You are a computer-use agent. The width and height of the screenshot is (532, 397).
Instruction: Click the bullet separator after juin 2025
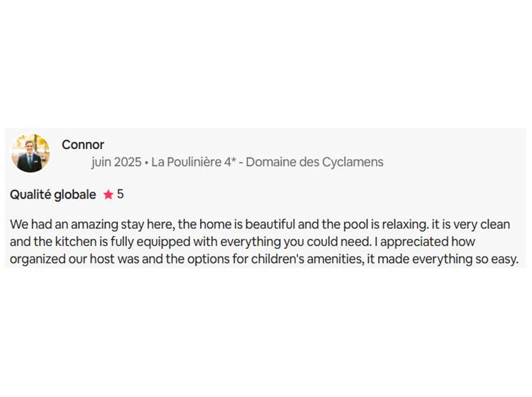(146, 163)
